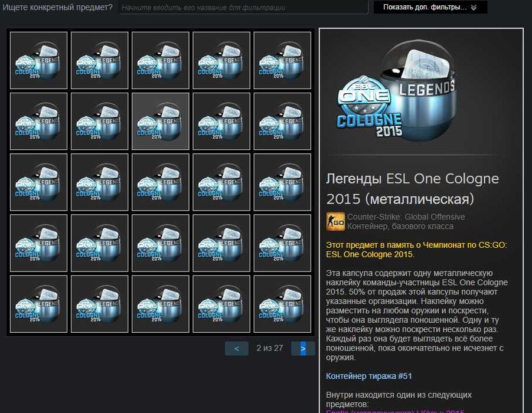Image resolution: width=532 pixels, height=413 pixels.
Task: Click the large Legends capsule preview image
Action: (396, 91)
